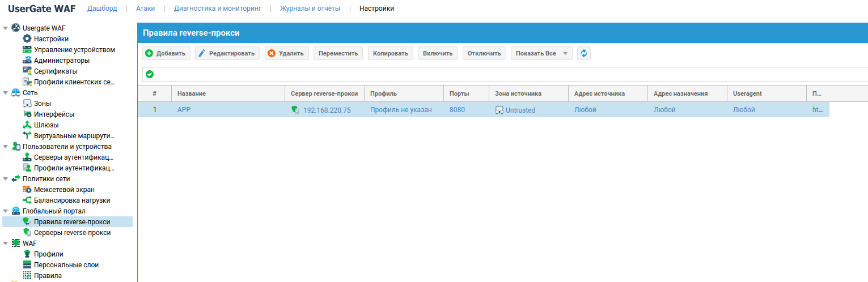868x282 pixels.
Task: Click the Useragent column header
Action: [767, 93]
